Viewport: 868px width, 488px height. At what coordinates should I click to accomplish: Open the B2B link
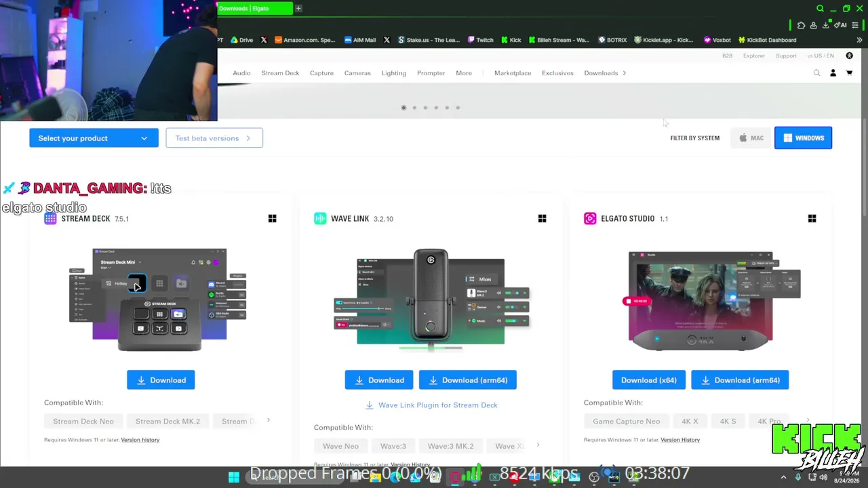coord(727,56)
